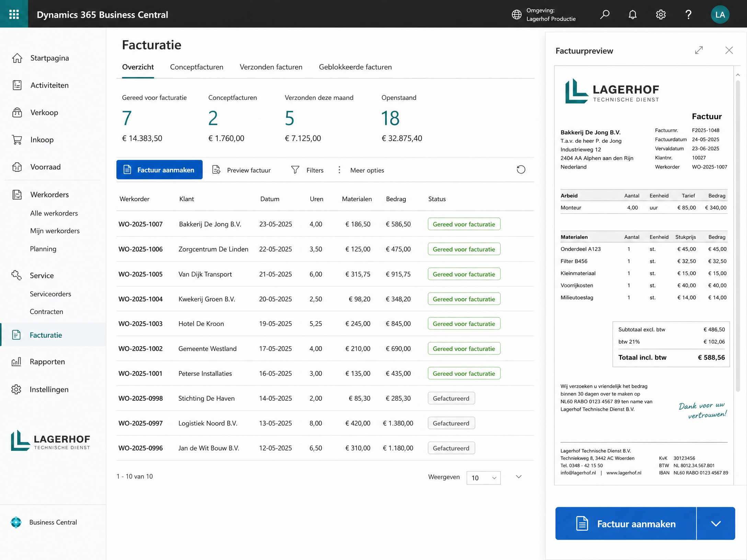The width and height of the screenshot is (747, 560).
Task: Open Activiteiten in the sidebar
Action: coord(41,85)
